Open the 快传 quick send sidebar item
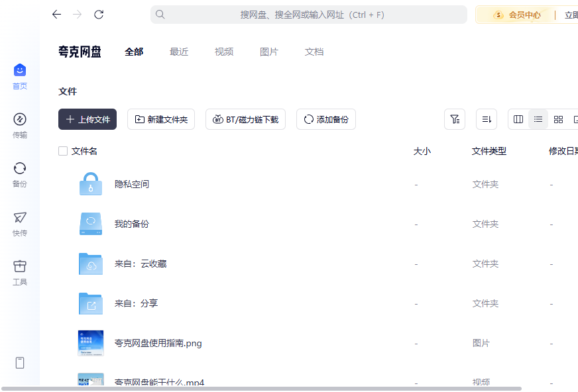Image resolution: width=578 pixels, height=392 pixels. point(19,223)
